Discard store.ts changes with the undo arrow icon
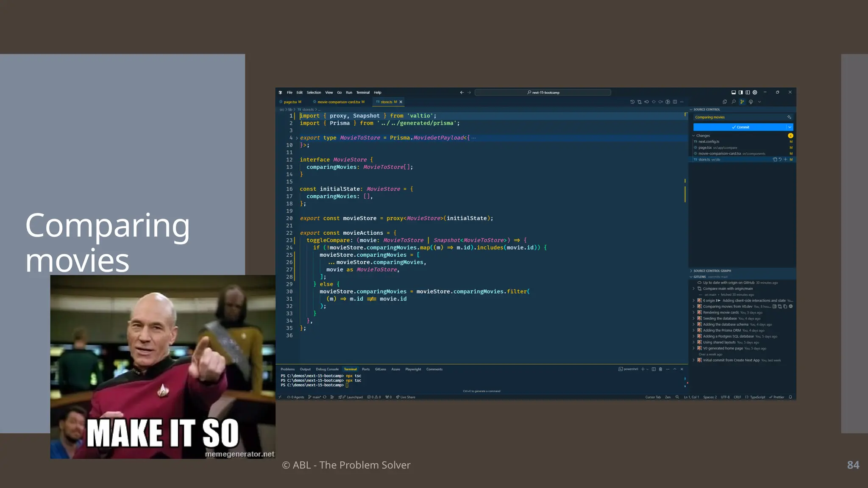 [x=780, y=160]
